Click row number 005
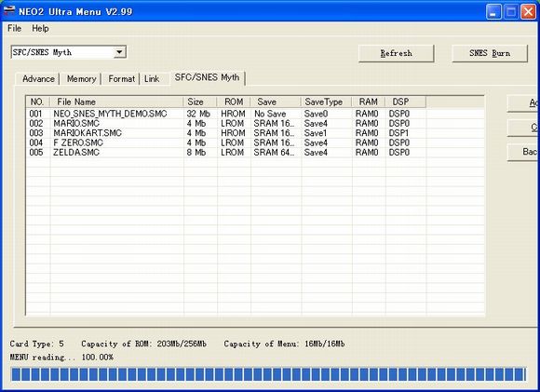This screenshot has width=540, height=392. click(x=36, y=153)
